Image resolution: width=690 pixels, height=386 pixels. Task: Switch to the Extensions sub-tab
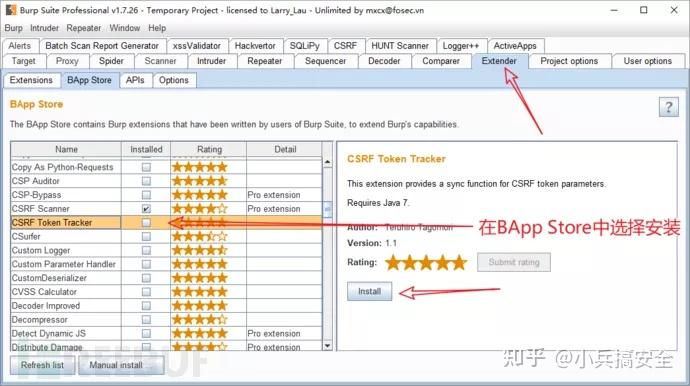pos(31,80)
